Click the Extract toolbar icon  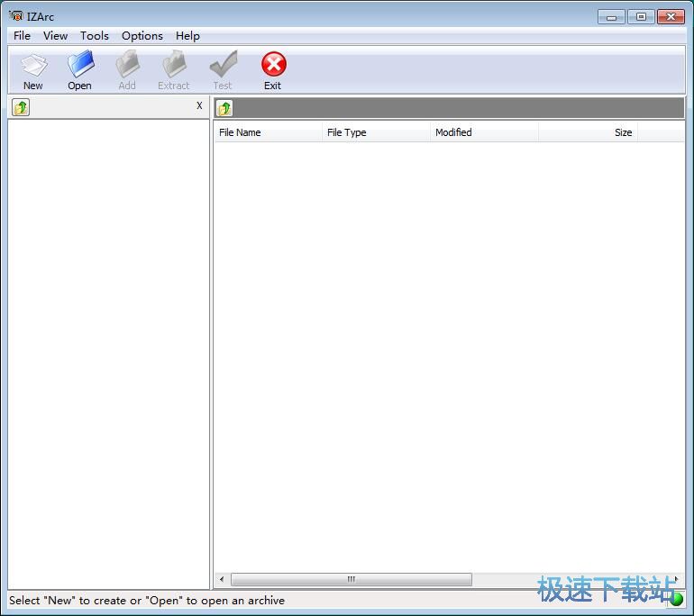click(x=173, y=66)
